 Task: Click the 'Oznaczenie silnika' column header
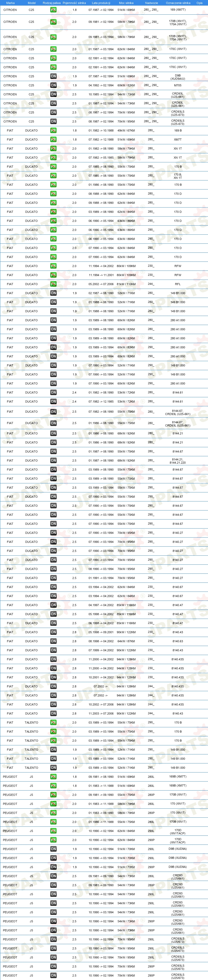178,3
